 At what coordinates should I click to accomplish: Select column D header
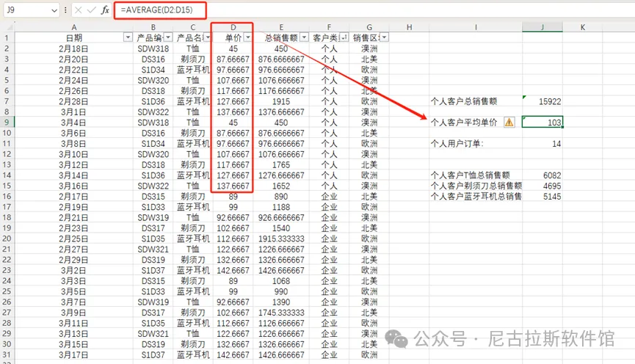[x=233, y=27]
